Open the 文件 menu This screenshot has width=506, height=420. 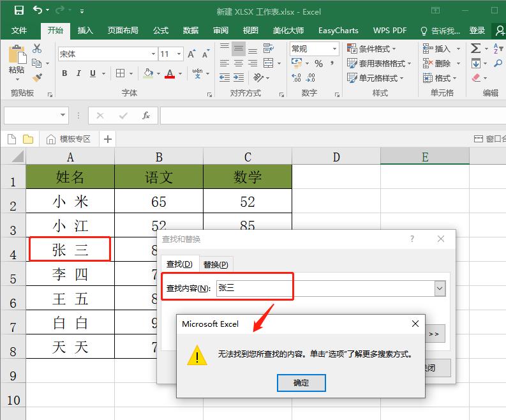point(19,31)
